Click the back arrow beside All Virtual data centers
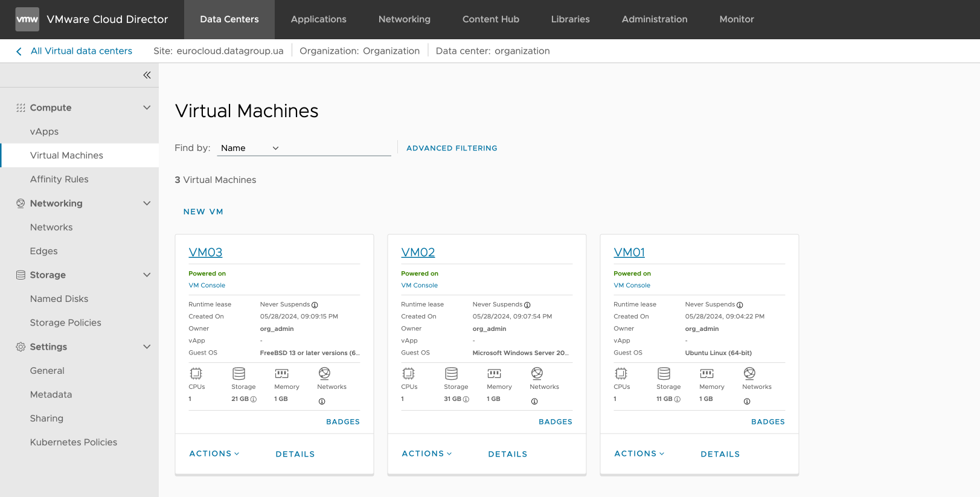Screen dimensions: 980x497 (x=19, y=51)
